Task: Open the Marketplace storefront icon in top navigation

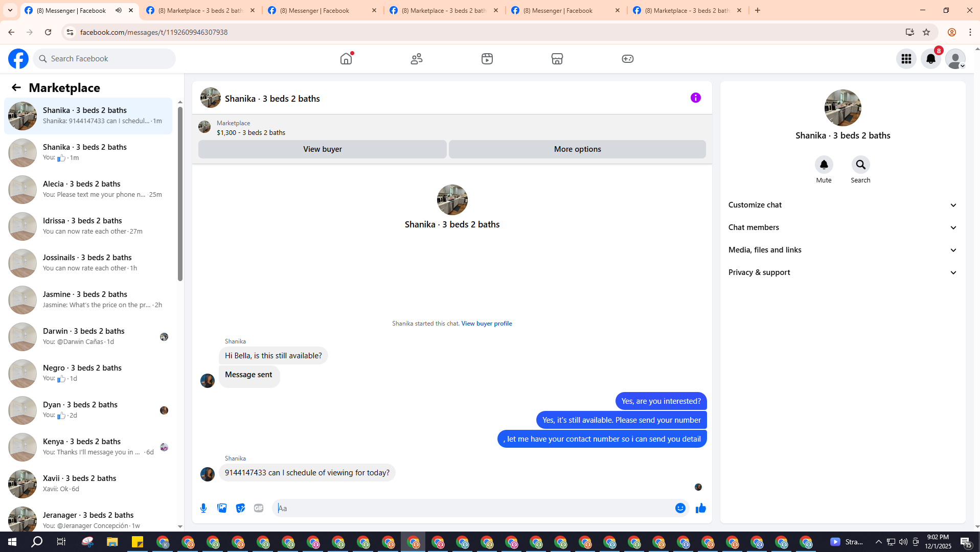Action: click(557, 59)
